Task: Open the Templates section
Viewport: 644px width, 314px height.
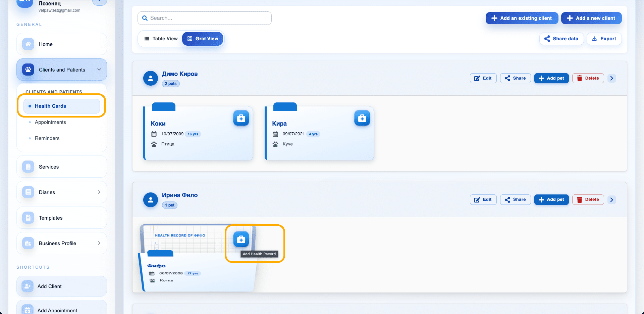Action: coord(62,218)
